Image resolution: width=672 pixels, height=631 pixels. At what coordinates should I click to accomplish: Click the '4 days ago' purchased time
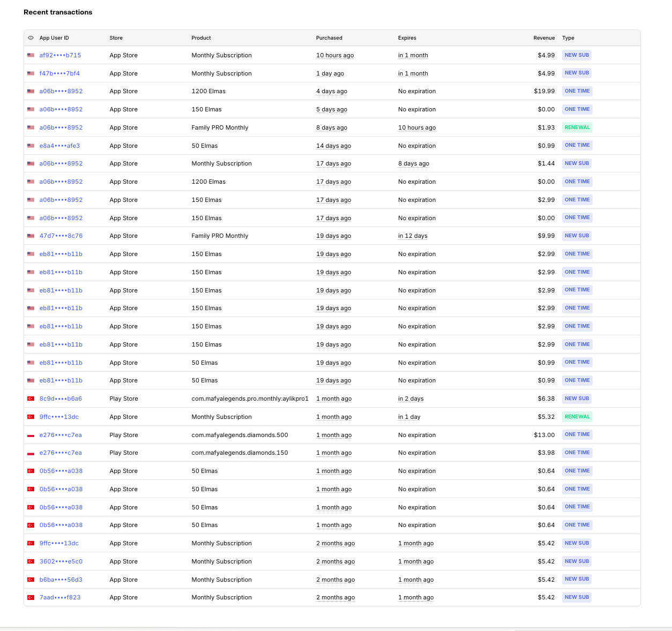pos(332,91)
